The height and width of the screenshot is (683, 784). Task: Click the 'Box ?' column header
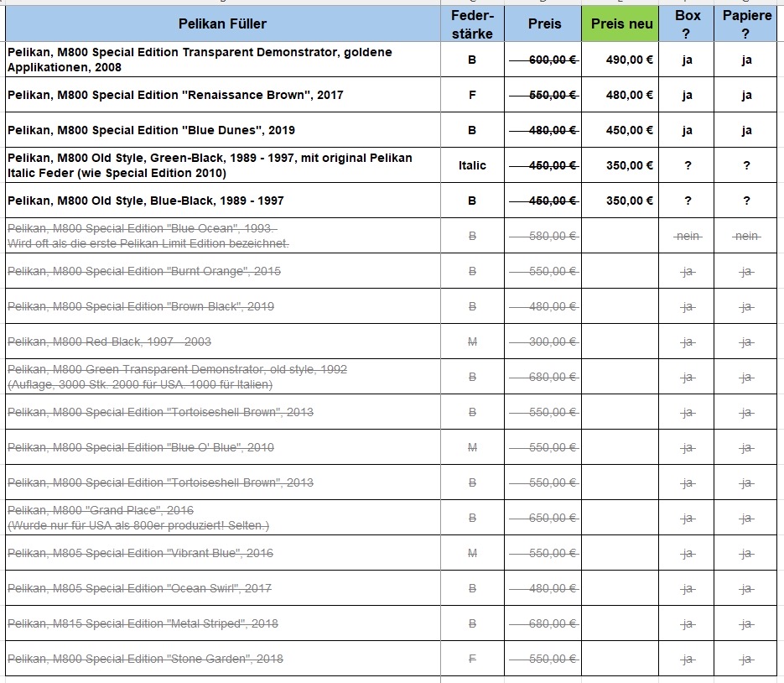point(687,23)
